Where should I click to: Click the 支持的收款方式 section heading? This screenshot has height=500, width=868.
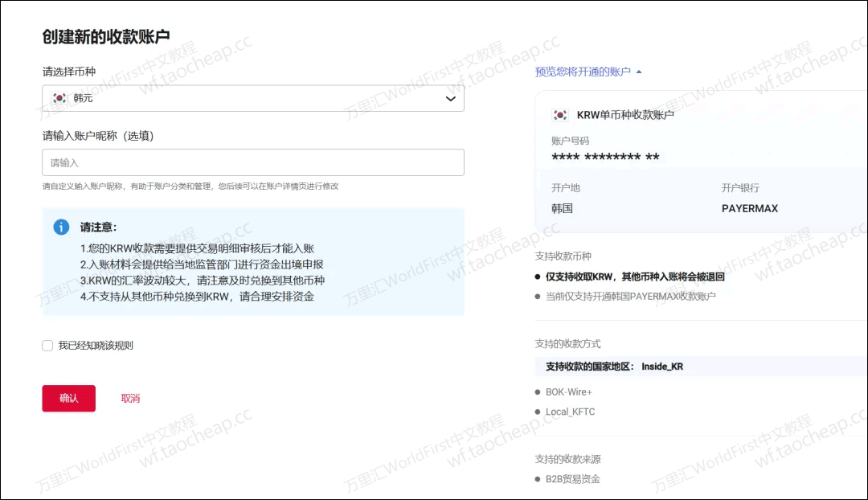point(567,344)
